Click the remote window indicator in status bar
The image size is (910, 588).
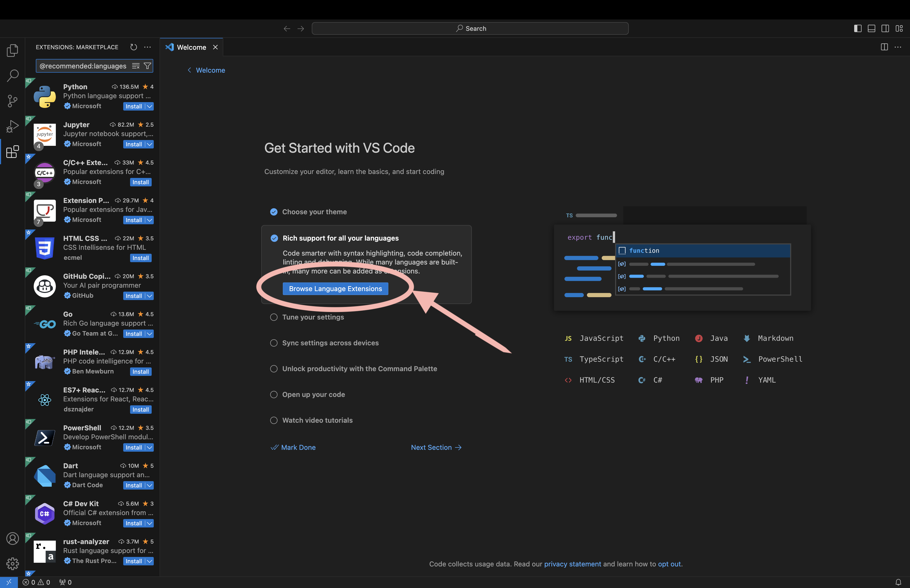pyautogui.click(x=9, y=582)
